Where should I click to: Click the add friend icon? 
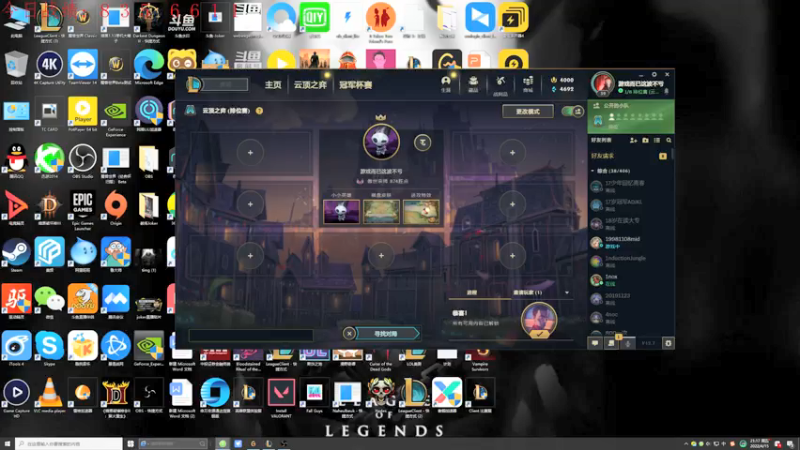point(633,140)
